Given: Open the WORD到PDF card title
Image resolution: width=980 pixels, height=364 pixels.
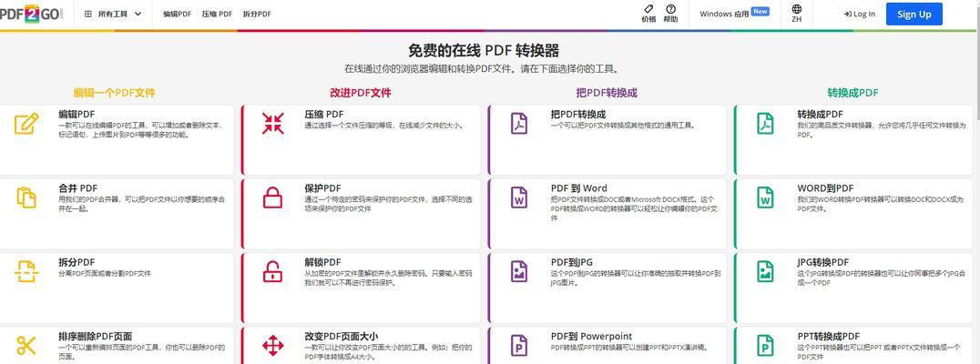Looking at the screenshot, I should click(x=825, y=188).
